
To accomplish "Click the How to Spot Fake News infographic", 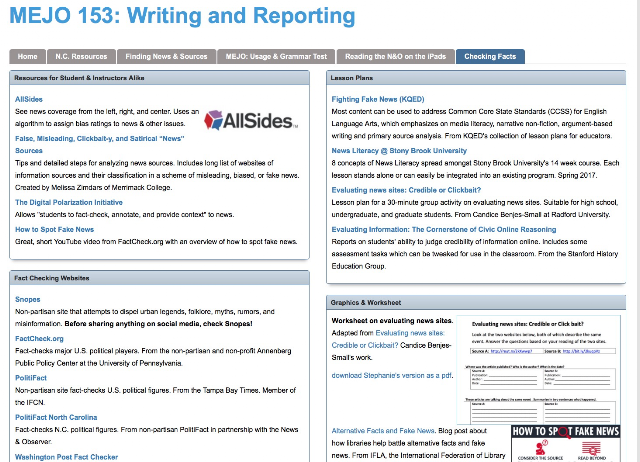I will [x=566, y=444].
